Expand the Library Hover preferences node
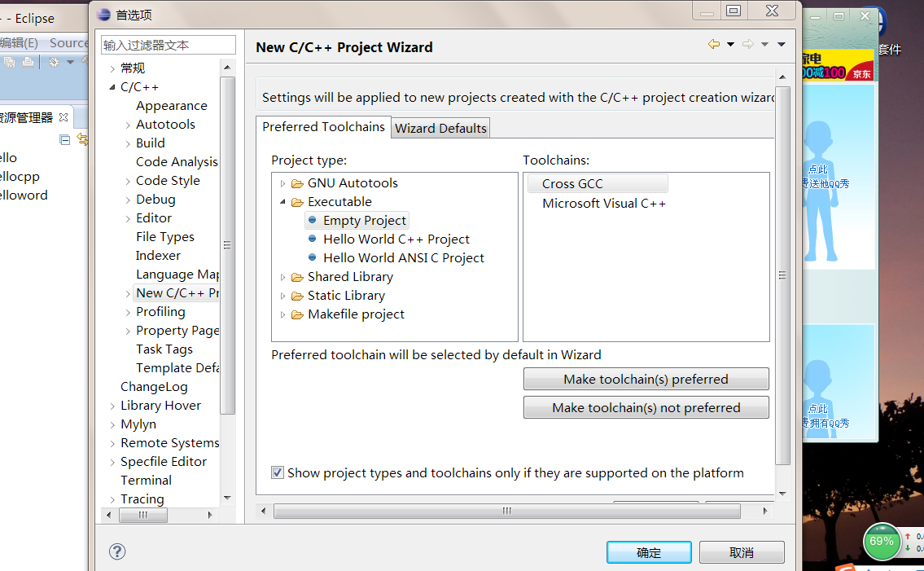This screenshot has height=571, width=924. click(x=112, y=406)
